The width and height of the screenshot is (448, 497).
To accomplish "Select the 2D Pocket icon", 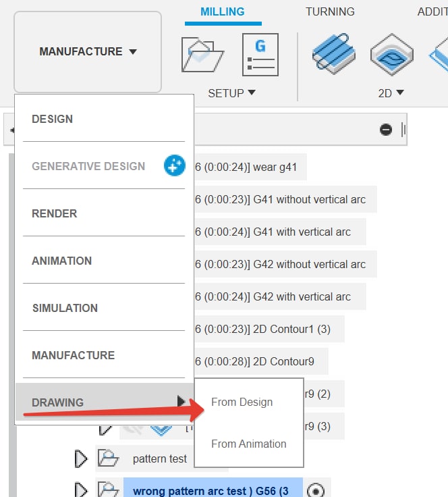I will tap(392, 54).
